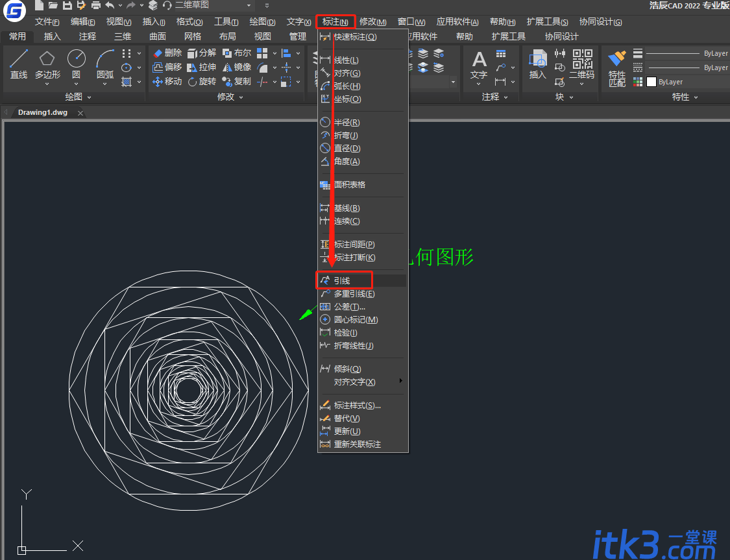Click the save icon in quick access toolbar
This screenshot has width=730, height=560.
pos(67,5)
